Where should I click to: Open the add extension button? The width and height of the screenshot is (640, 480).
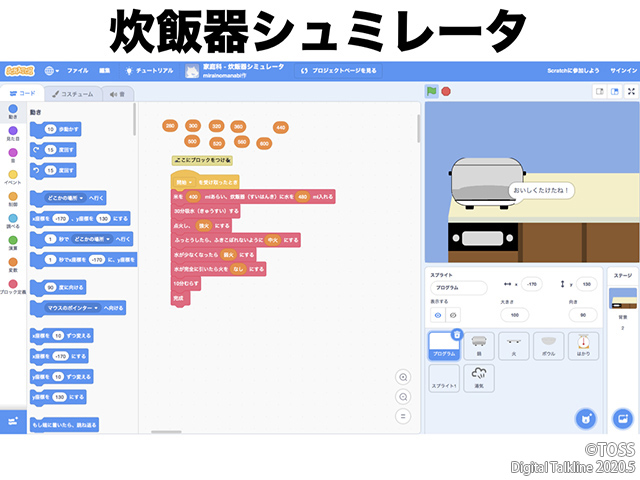13,421
